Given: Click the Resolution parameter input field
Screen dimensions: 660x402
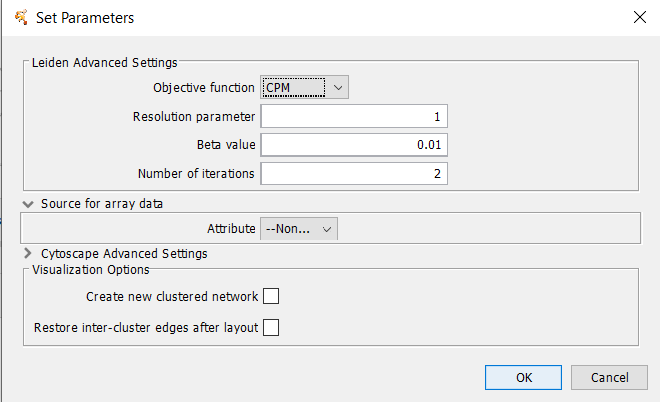Looking at the screenshot, I should tap(354, 117).
